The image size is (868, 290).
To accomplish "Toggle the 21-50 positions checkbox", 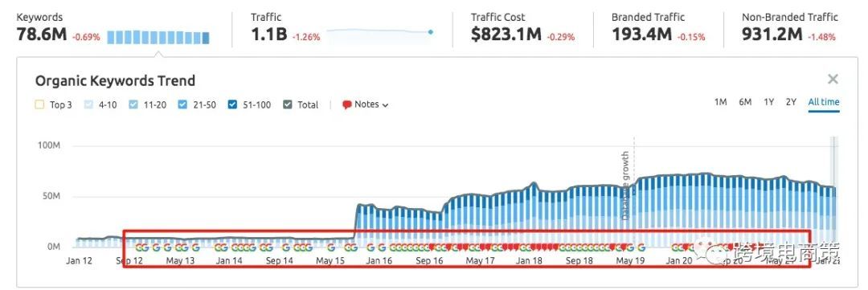I will click(x=182, y=104).
